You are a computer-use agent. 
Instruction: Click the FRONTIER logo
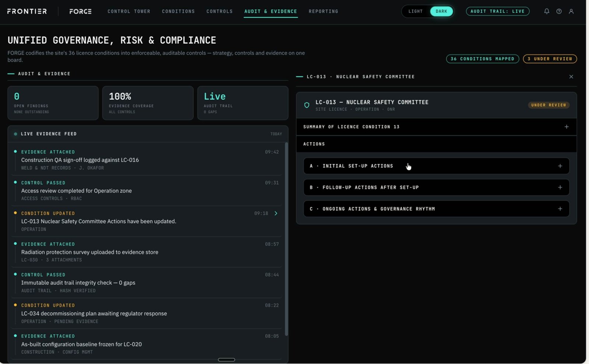pyautogui.click(x=27, y=11)
